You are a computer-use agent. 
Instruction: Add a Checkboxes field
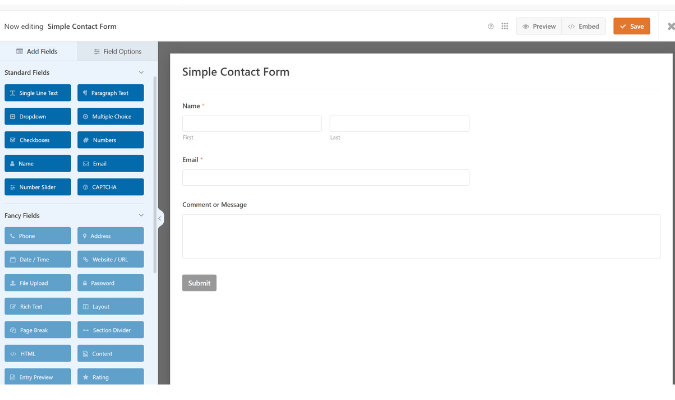pyautogui.click(x=38, y=140)
